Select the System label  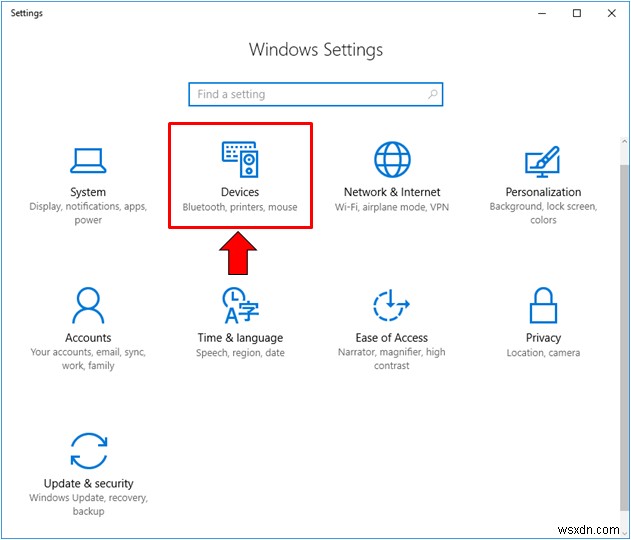click(x=88, y=192)
